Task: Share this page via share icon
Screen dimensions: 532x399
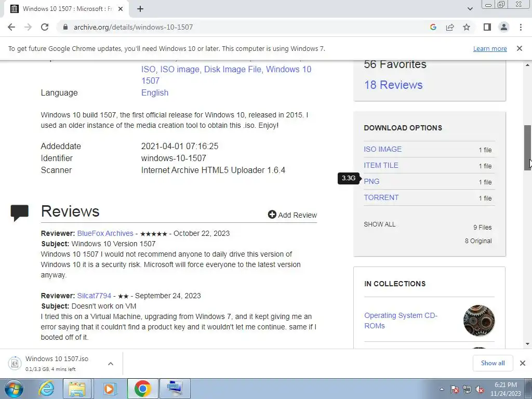Action: point(450,27)
